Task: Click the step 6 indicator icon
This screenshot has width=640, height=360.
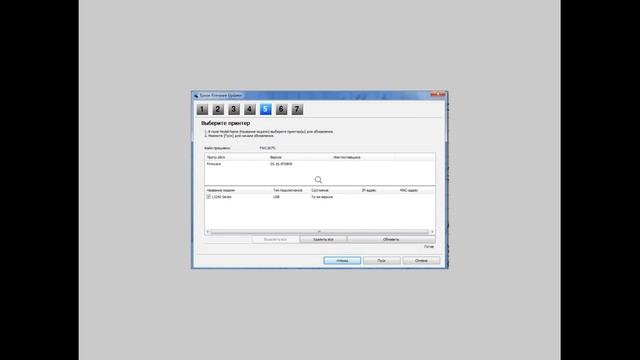Action: point(281,109)
